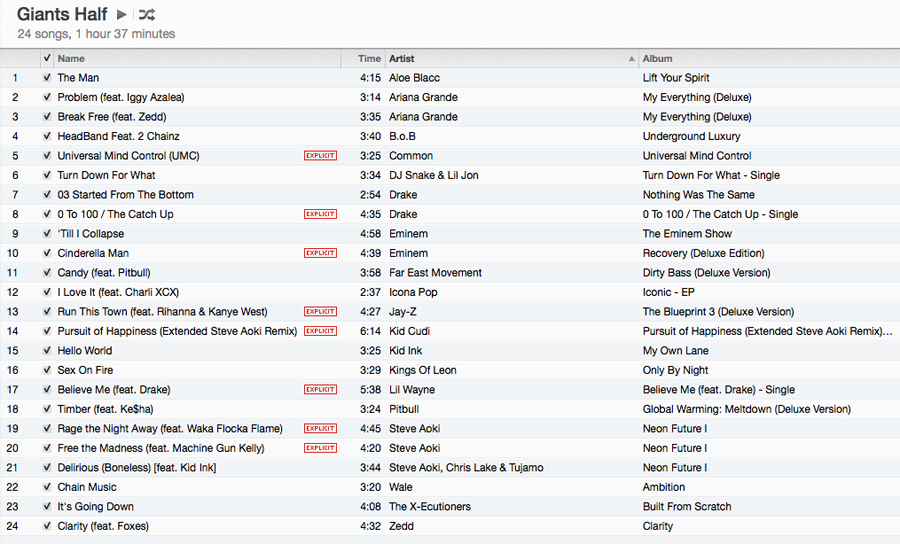
Task: Uncheck Timber (feat. Ke$ha)
Action: tap(47, 409)
